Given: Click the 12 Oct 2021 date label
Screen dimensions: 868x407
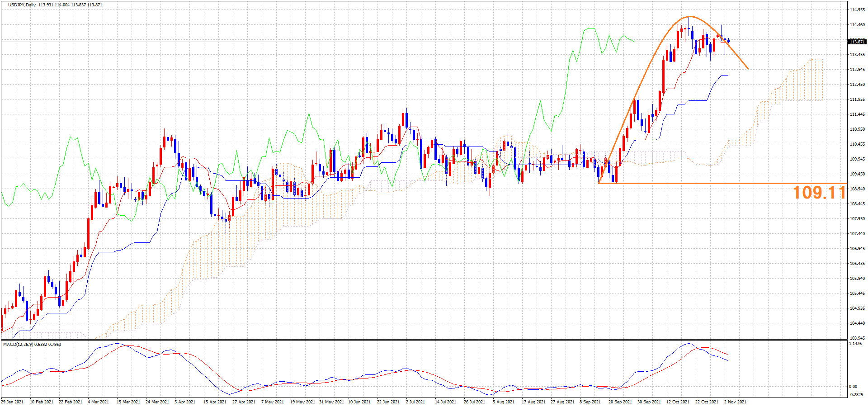Looking at the screenshot, I should click(x=678, y=402).
